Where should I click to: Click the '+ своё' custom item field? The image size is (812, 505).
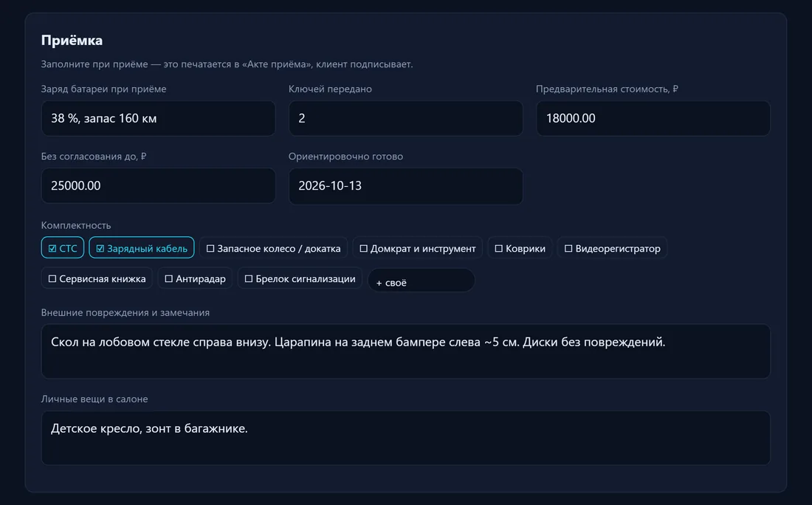point(421,281)
